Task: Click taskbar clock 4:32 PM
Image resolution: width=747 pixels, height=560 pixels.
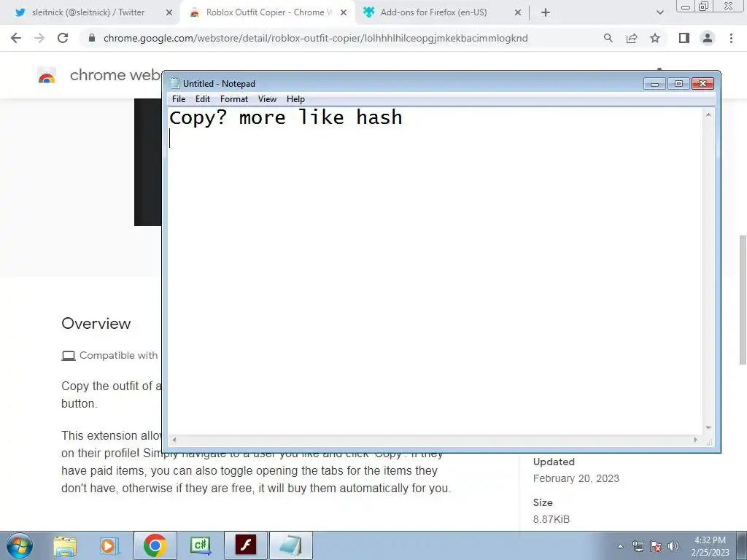Action: (x=710, y=546)
